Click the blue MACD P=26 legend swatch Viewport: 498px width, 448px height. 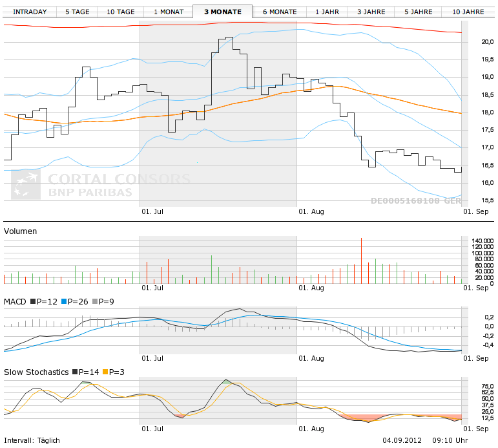click(65, 302)
